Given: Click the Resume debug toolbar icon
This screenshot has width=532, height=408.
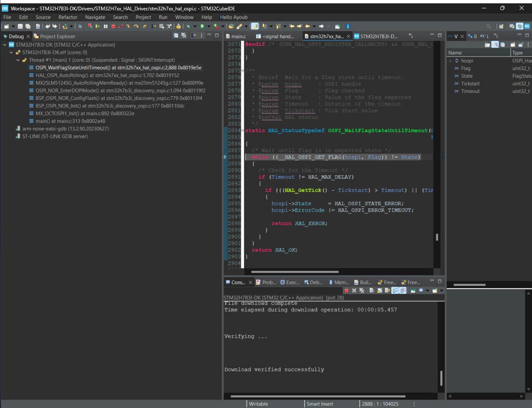Looking at the screenshot, I should coord(98,26).
